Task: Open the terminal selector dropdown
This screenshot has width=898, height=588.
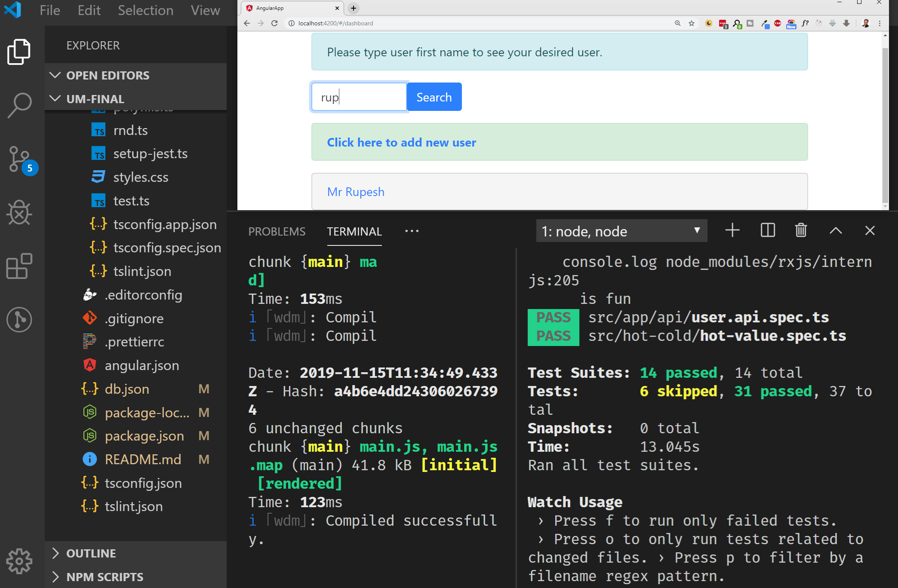Action: [621, 231]
